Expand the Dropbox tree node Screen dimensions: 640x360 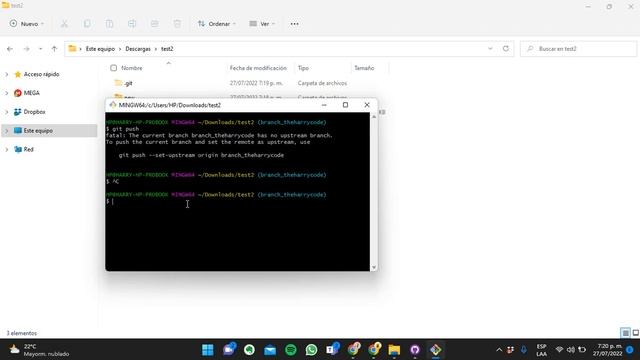coord(7,112)
